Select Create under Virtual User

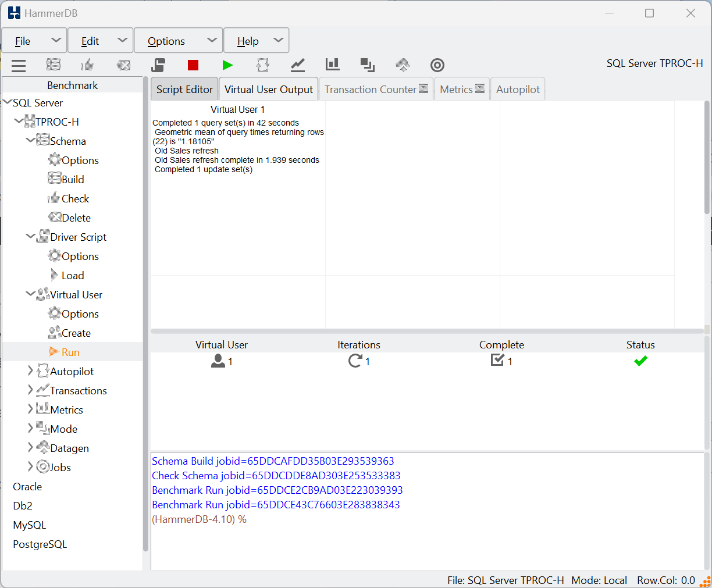[76, 333]
